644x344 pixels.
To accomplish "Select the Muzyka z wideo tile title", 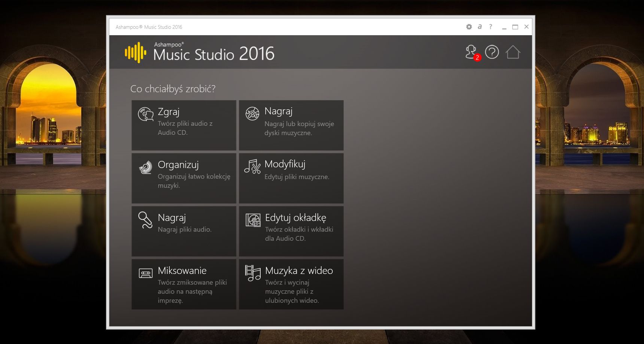I will point(299,270).
